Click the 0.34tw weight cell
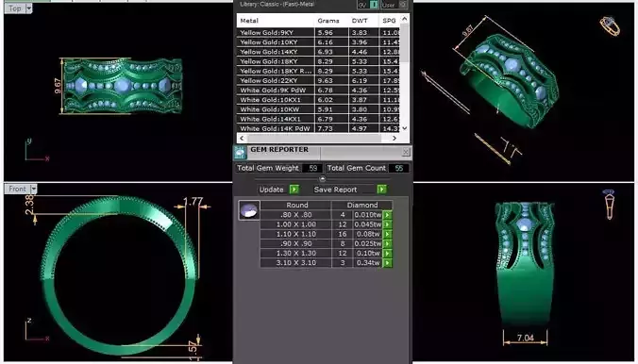The image size is (638, 364). coord(368,263)
